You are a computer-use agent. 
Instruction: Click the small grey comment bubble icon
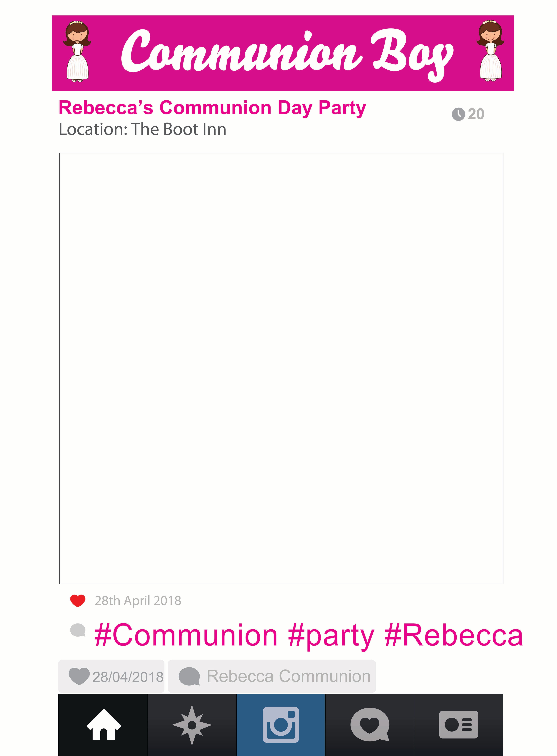tap(78, 630)
